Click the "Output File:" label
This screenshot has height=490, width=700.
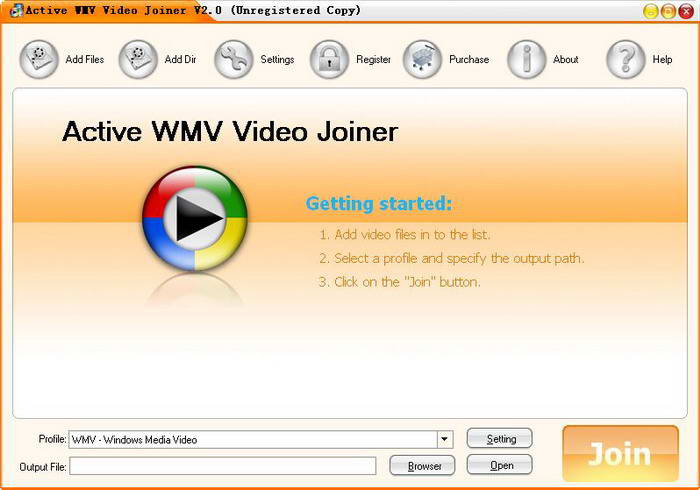pos(43,467)
